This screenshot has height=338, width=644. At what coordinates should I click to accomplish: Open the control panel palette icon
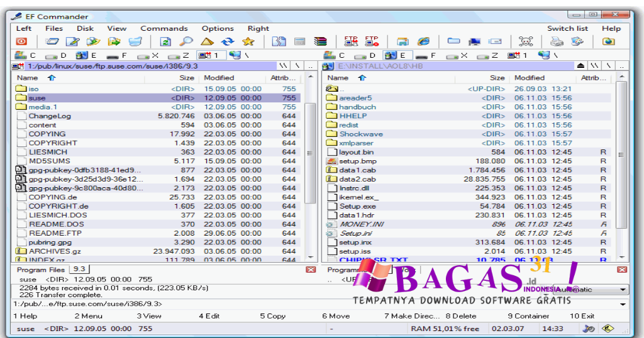click(577, 41)
